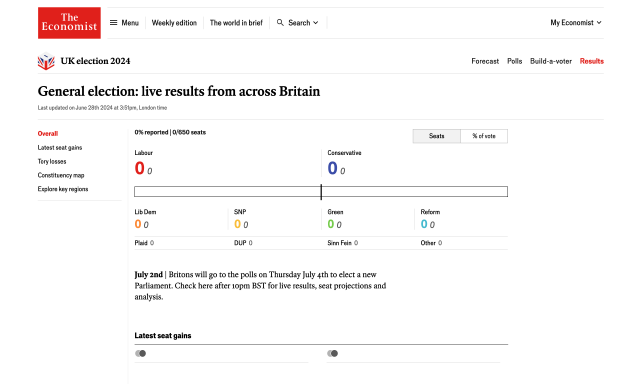Click the Sinn Fein 0 entry
The height and width of the screenshot is (384, 640).
point(343,243)
